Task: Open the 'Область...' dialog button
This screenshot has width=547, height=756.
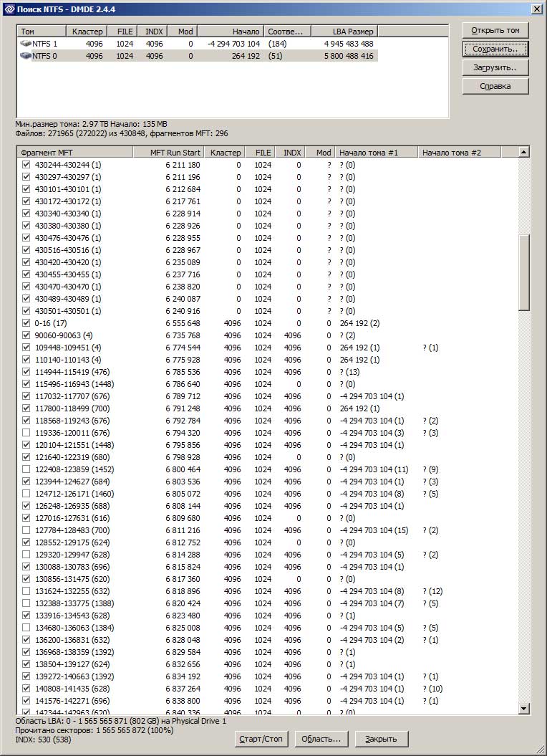Action: [x=321, y=739]
